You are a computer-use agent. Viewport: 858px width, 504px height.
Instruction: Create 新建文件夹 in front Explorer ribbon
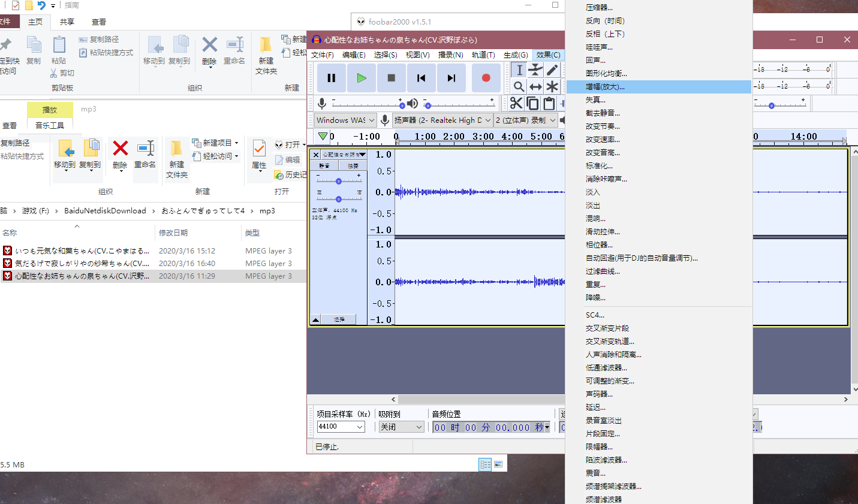tap(177, 159)
